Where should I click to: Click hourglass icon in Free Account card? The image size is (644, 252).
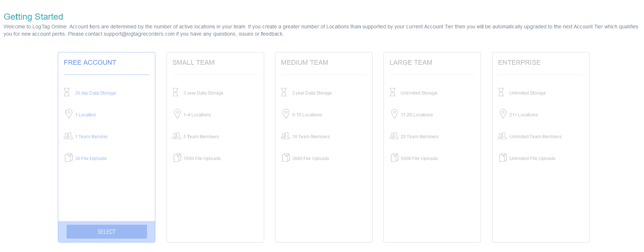coord(67,92)
